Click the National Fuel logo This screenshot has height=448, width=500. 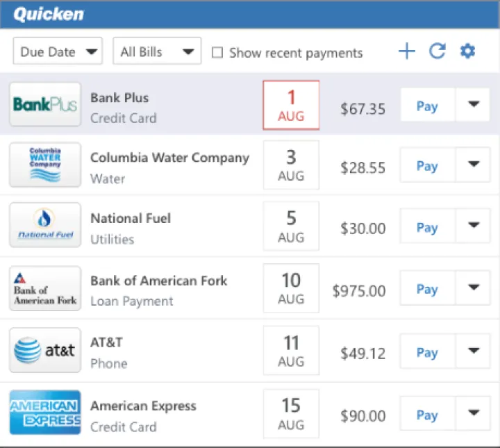tap(45, 226)
